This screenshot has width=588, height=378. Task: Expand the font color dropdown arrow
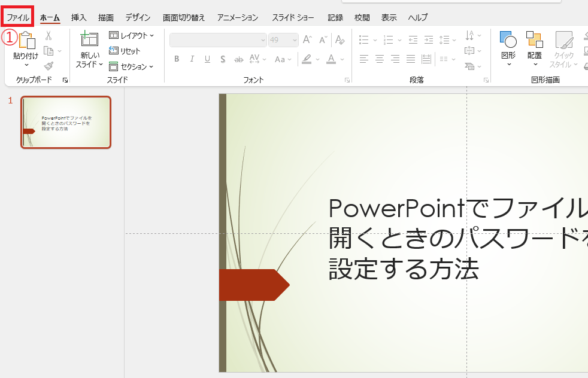click(342, 59)
